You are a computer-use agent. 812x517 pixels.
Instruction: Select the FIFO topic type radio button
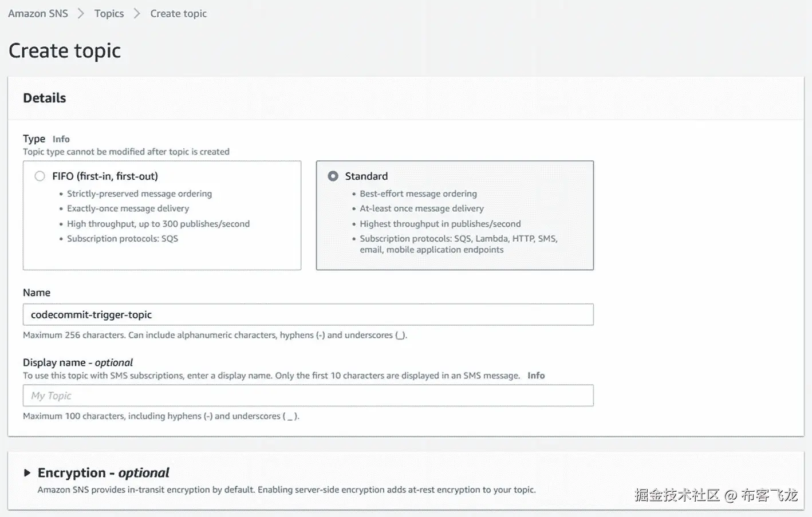pos(40,176)
